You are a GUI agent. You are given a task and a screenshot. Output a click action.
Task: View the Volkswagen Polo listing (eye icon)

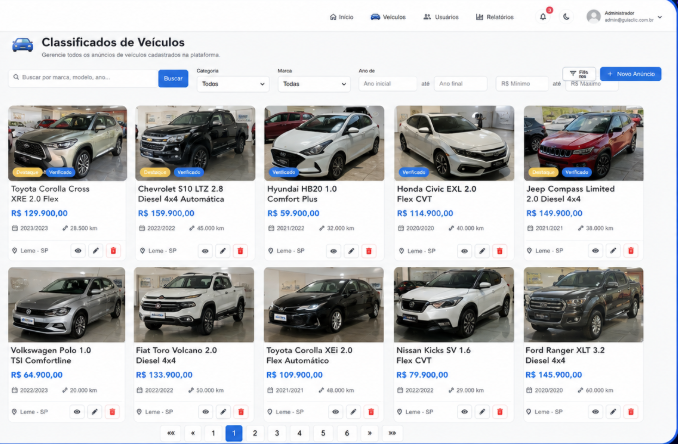tap(77, 412)
